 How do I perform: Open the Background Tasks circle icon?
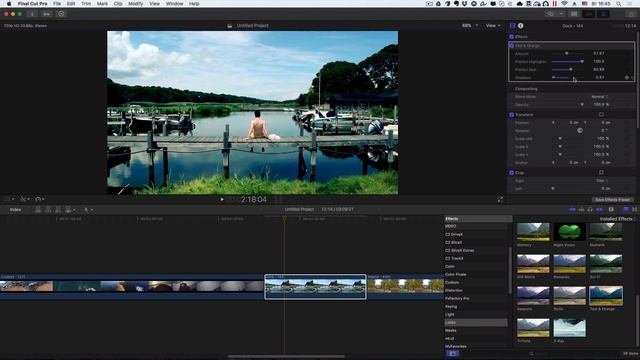point(61,14)
